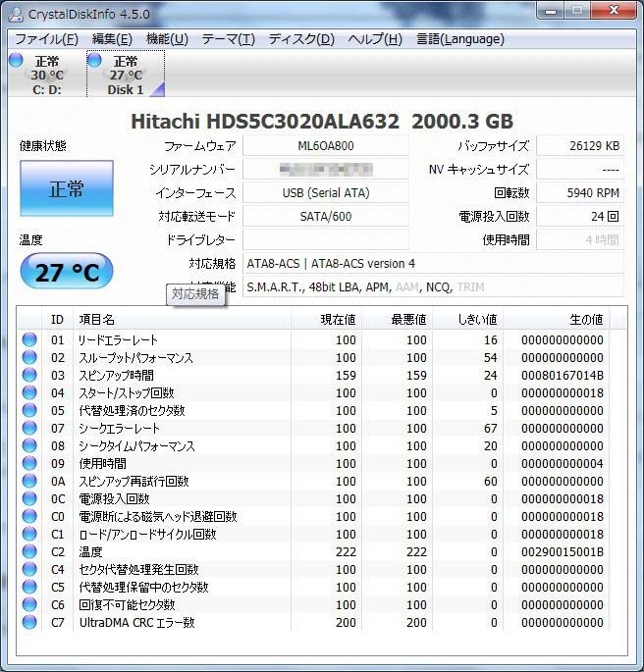This screenshot has height=672, width=644.
Task: Click status orb for row 03 スピンアップ時間
Action: (x=29, y=375)
